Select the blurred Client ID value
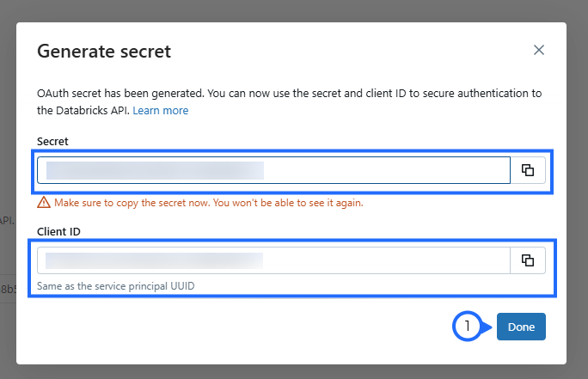588x379 pixels. (155, 260)
